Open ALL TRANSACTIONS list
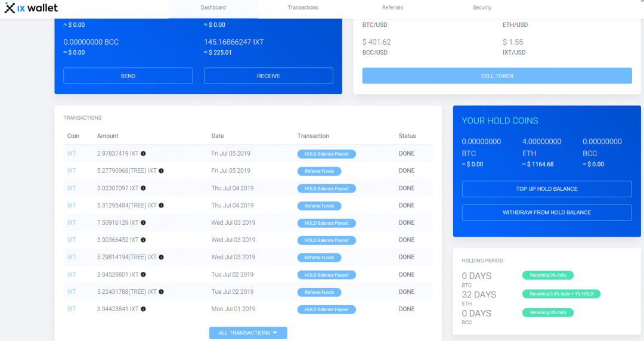The width and height of the screenshot is (644, 341). 248,333
